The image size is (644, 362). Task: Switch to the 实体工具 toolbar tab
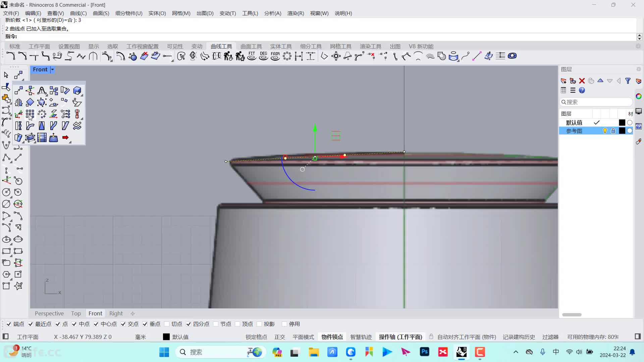[281, 46]
